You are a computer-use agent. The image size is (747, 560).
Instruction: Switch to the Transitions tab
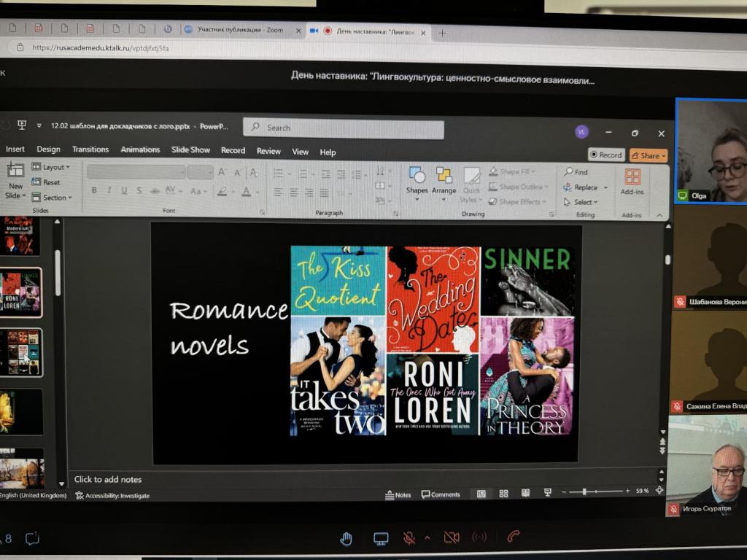pyautogui.click(x=90, y=149)
